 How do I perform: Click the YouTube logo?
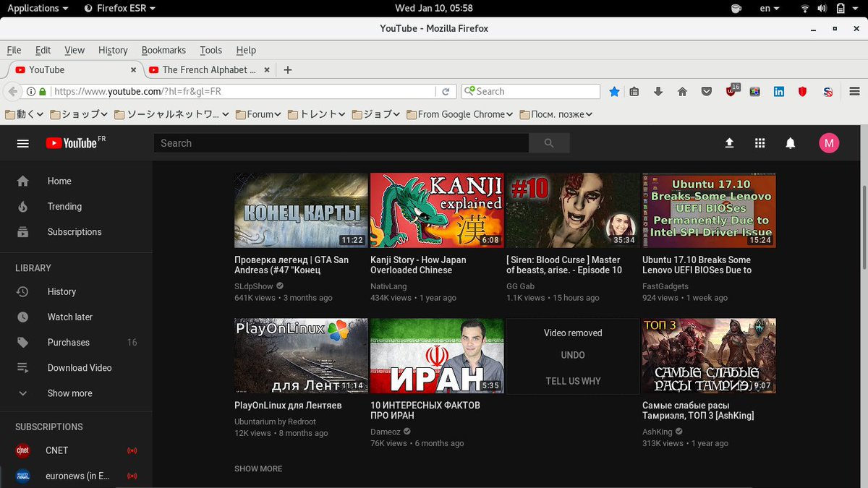point(71,143)
